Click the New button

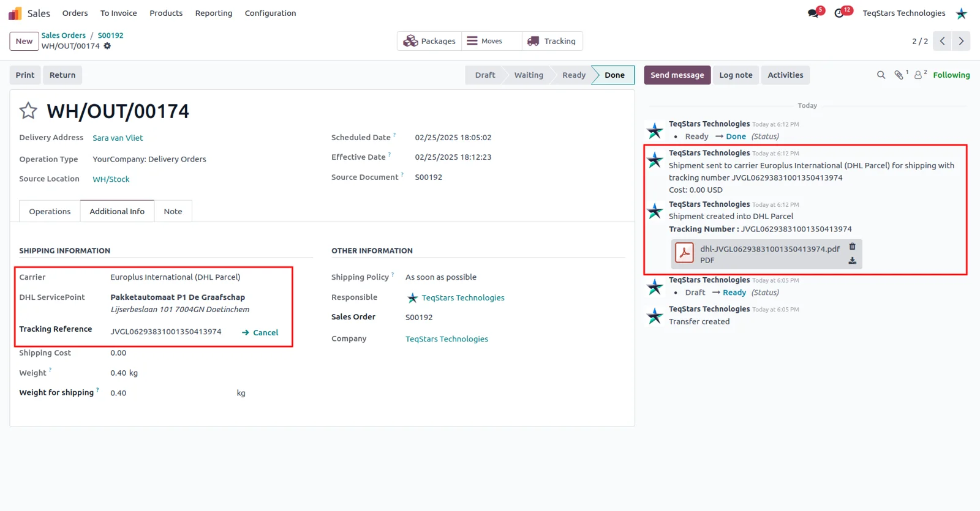click(x=24, y=41)
